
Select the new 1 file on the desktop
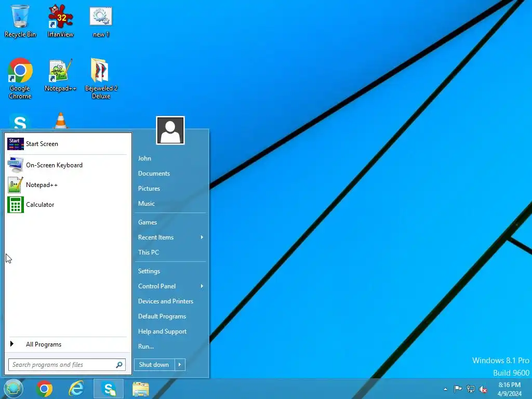[101, 21]
